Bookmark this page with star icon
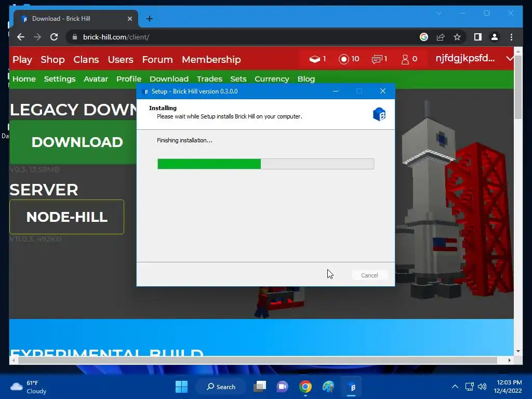 457,37
